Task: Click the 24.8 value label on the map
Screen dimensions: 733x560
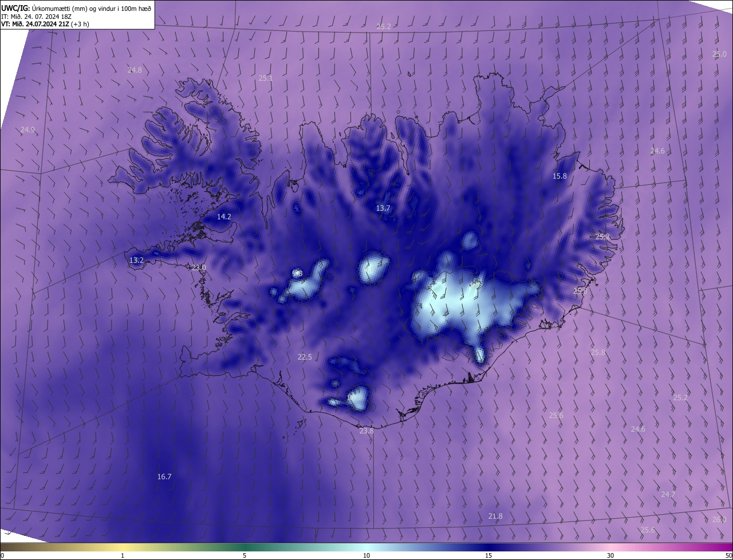Action: 135,70
